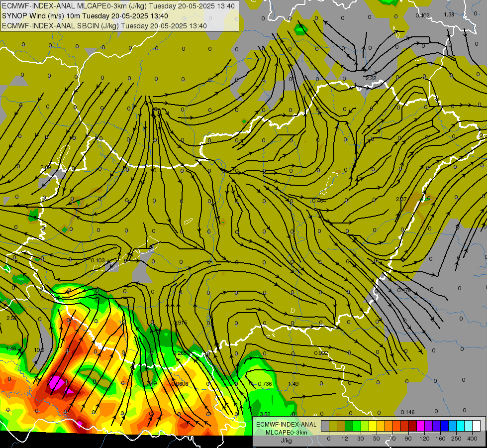Image resolution: width=487 pixels, height=448 pixels.
Task: Click the SBCIN header line
Action: [104, 26]
